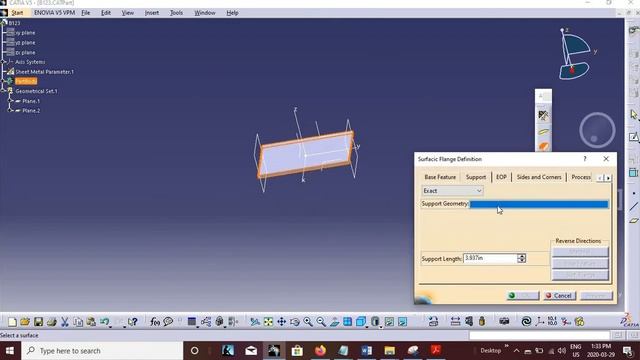Click the New document icon
Screen dimensions: 640x360
(x=12, y=322)
